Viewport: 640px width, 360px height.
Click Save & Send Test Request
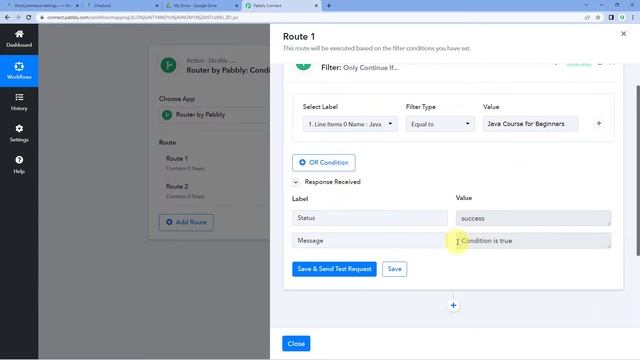pyautogui.click(x=334, y=269)
